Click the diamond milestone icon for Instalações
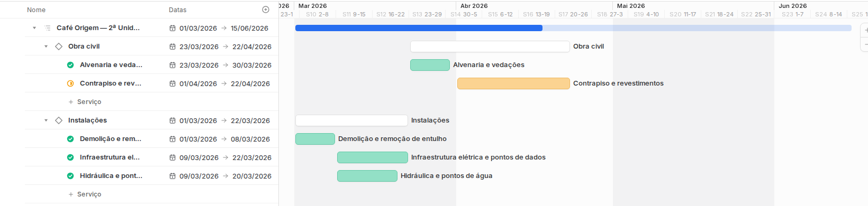 59,120
